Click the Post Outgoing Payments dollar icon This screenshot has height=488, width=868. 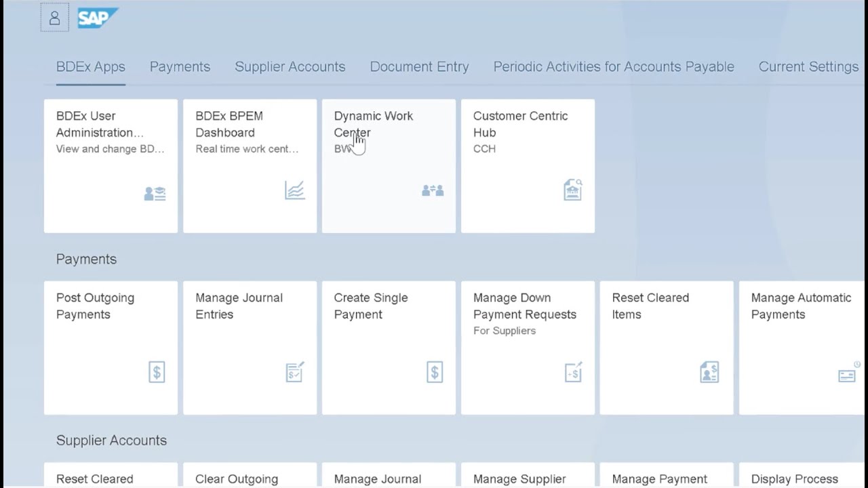click(x=157, y=372)
